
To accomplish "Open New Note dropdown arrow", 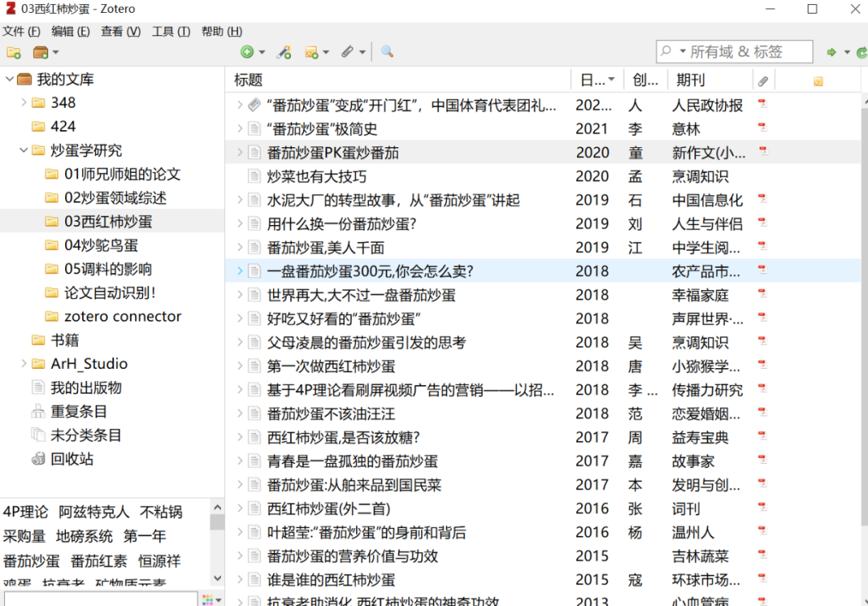I will [325, 52].
